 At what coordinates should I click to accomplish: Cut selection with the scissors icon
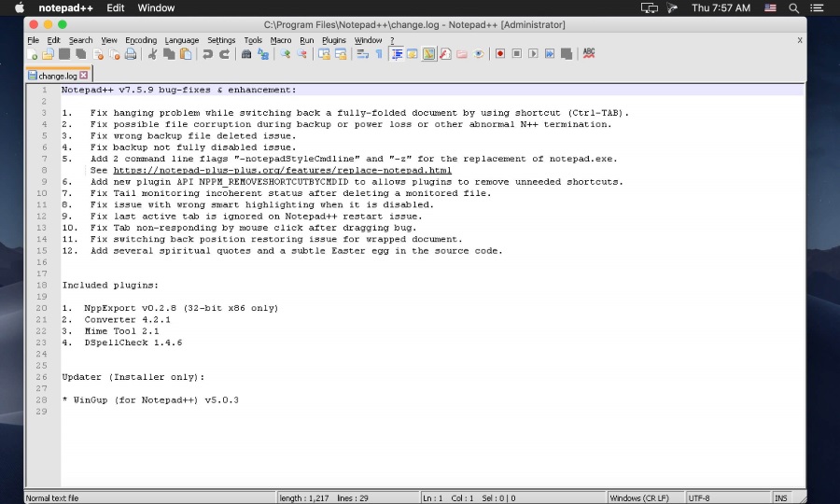(x=153, y=54)
